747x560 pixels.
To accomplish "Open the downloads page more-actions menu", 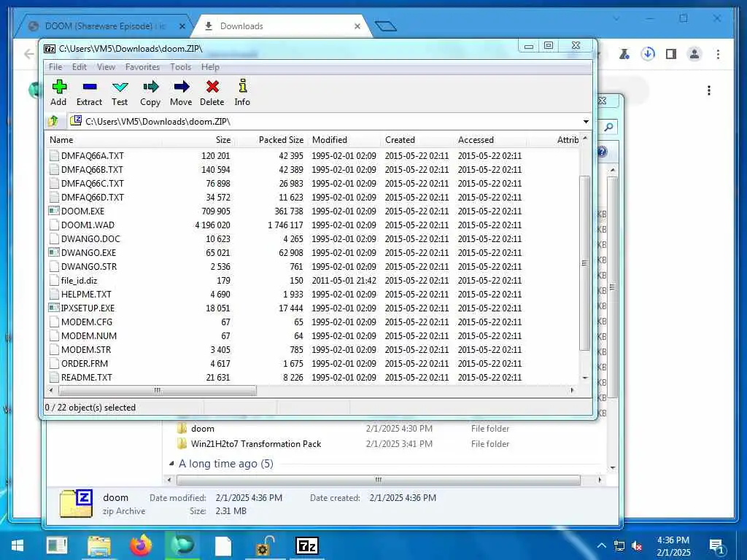I will coord(709,90).
